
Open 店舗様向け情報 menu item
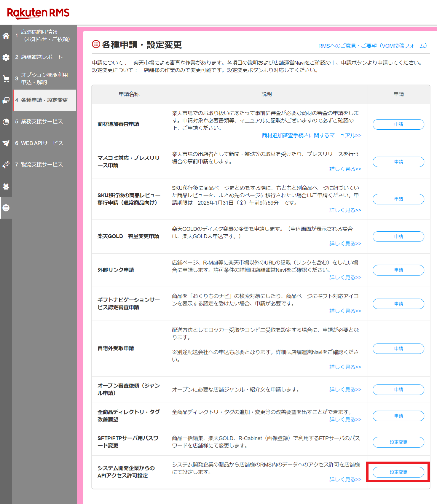pyautogui.click(x=44, y=36)
